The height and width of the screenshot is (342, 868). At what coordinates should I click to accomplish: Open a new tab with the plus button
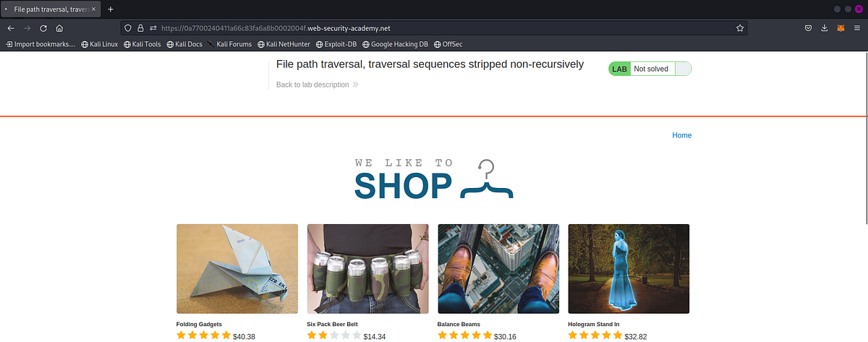pos(111,9)
